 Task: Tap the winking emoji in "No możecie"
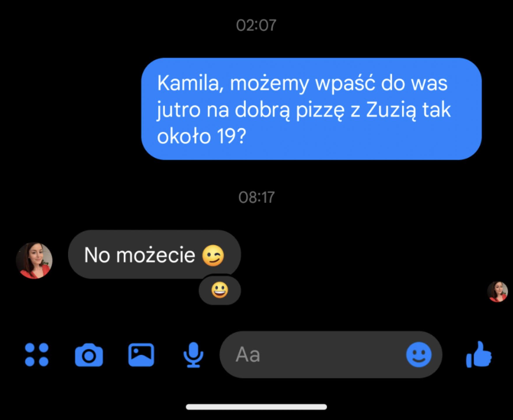pos(213,255)
